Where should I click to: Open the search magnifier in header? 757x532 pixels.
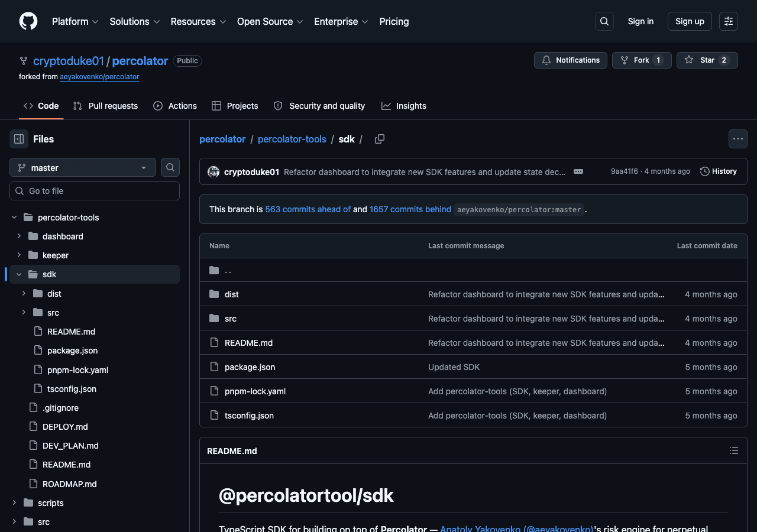coord(604,21)
